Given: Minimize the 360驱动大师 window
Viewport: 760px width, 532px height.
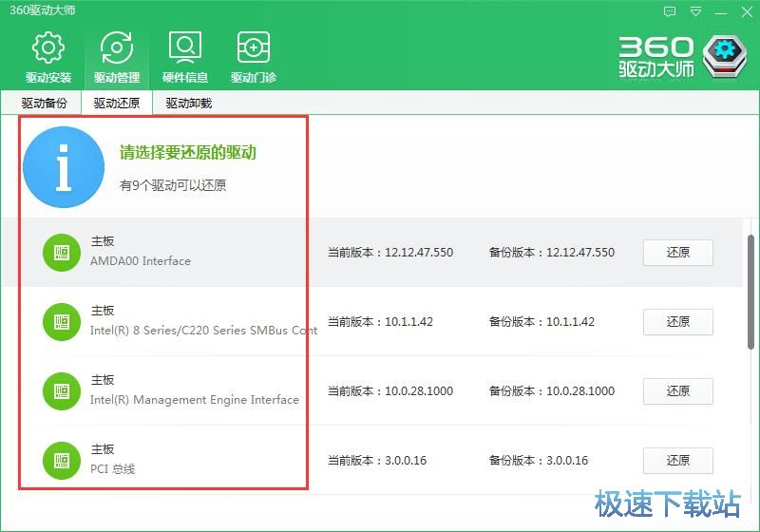Looking at the screenshot, I should coord(721,13).
